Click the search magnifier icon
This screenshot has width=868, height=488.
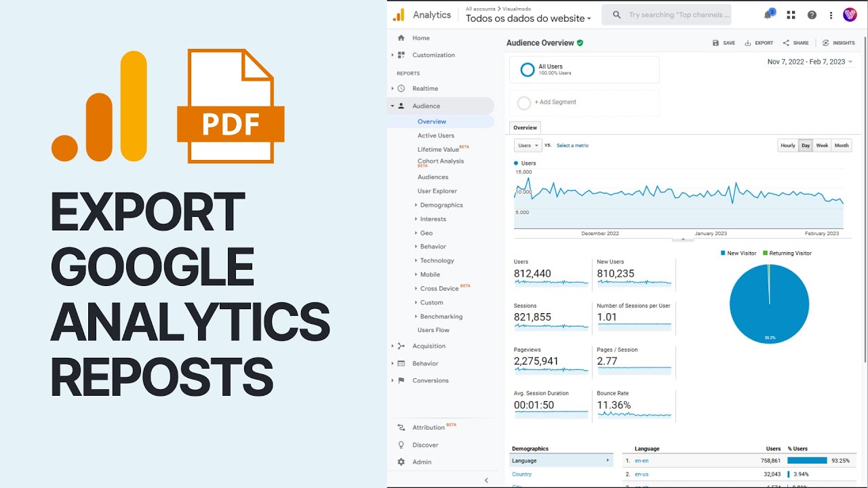pyautogui.click(x=616, y=15)
